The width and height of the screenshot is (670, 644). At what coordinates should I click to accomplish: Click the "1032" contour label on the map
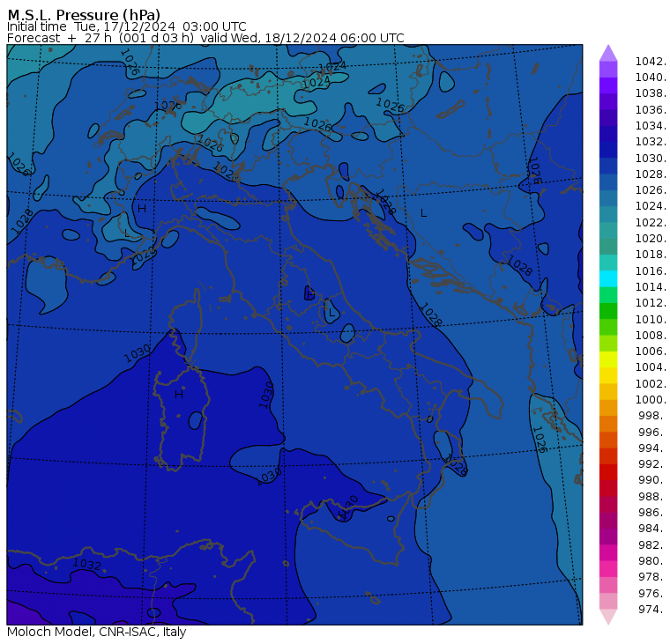coord(86,565)
